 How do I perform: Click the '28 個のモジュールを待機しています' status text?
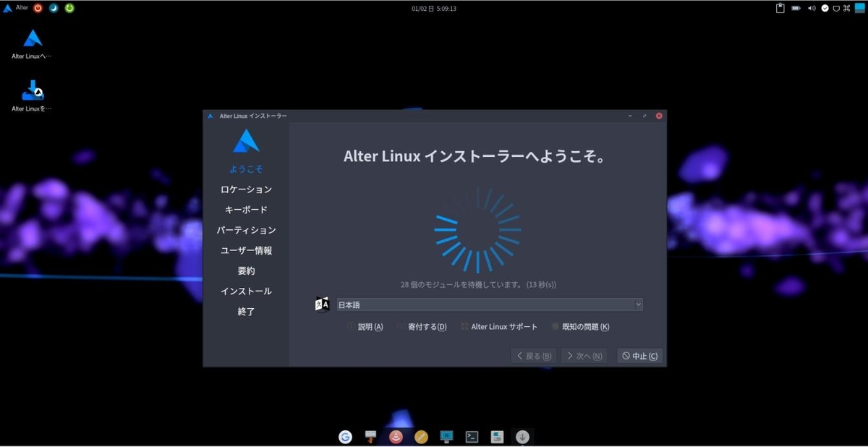[478, 285]
